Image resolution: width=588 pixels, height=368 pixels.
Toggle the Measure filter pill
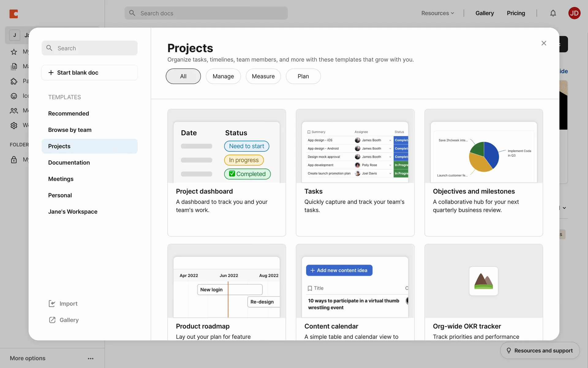263,76
